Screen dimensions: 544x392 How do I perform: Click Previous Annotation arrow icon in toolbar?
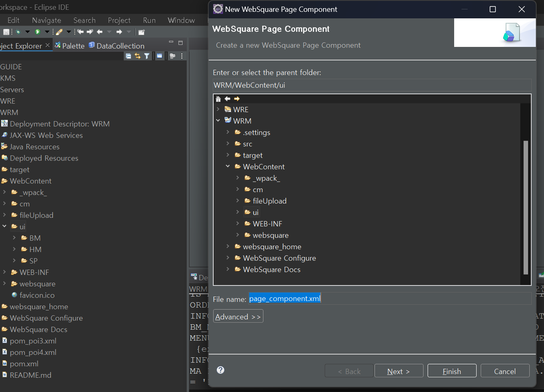[x=80, y=32]
